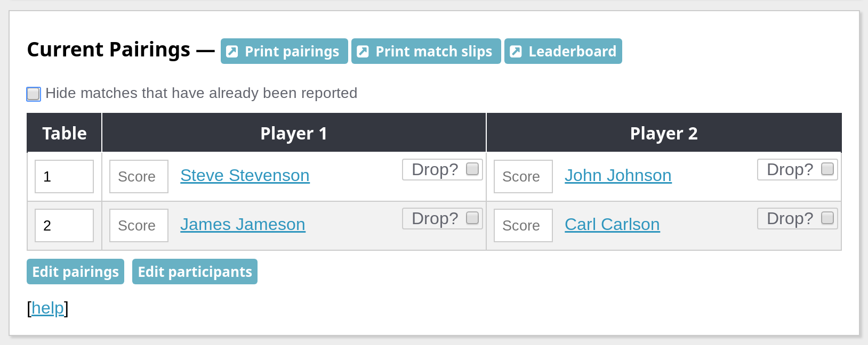This screenshot has width=868, height=345.
Task: Click the external-link icon on Leaderboard
Action: point(516,52)
